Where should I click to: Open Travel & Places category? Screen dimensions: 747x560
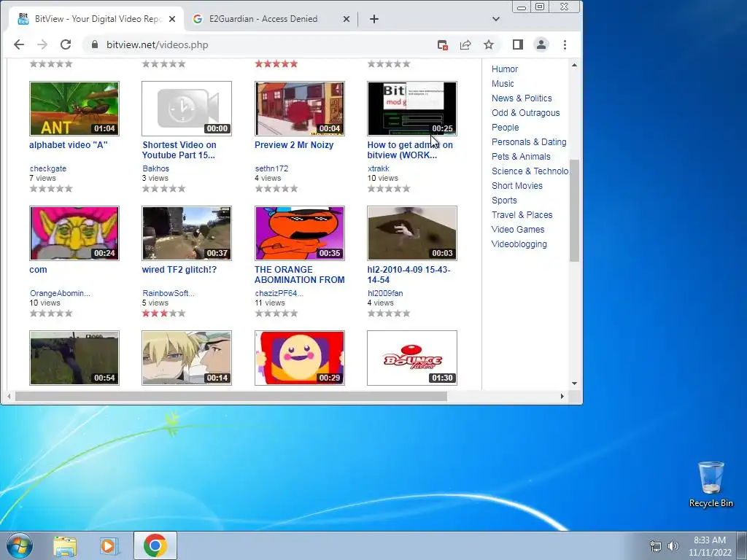point(522,215)
